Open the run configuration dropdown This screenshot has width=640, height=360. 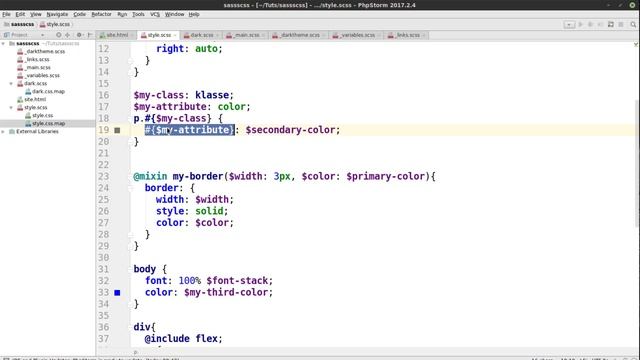tap(569, 24)
